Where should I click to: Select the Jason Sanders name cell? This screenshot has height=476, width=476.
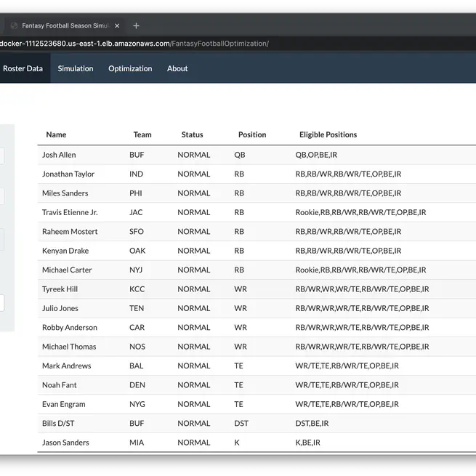click(x=65, y=443)
